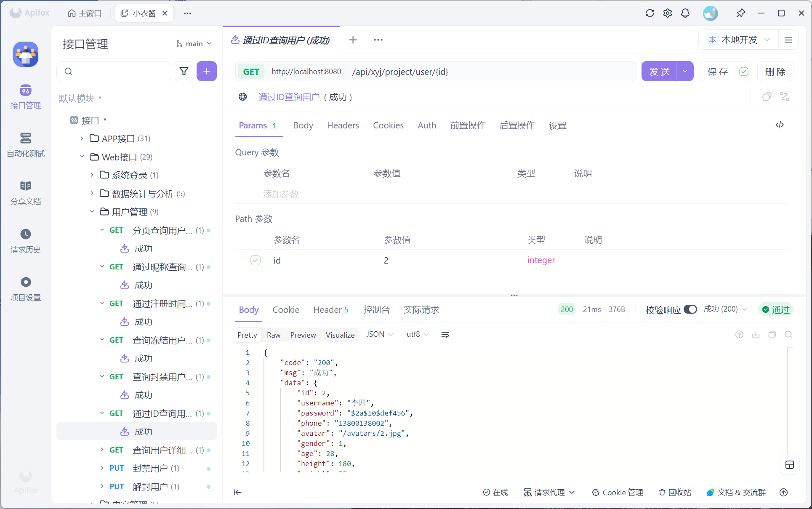Open the filter icon beside search box
This screenshot has height=509, width=812.
[184, 71]
